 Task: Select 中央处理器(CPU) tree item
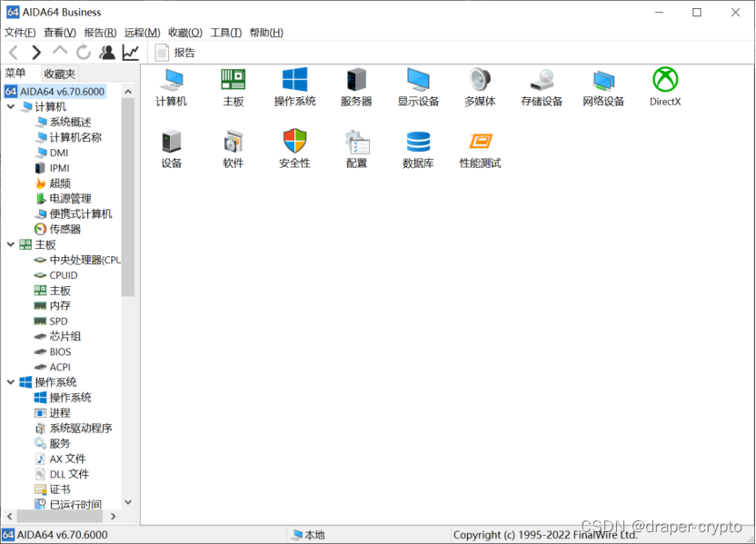(77, 260)
